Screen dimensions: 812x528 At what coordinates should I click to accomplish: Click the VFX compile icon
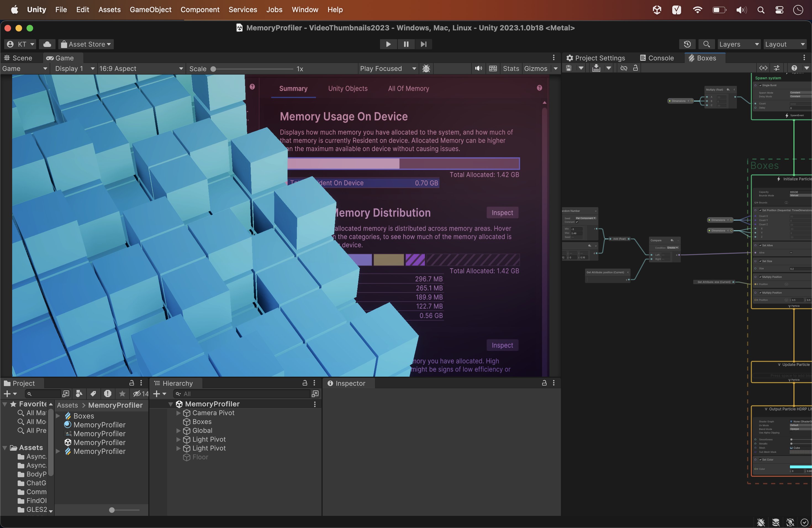point(596,68)
